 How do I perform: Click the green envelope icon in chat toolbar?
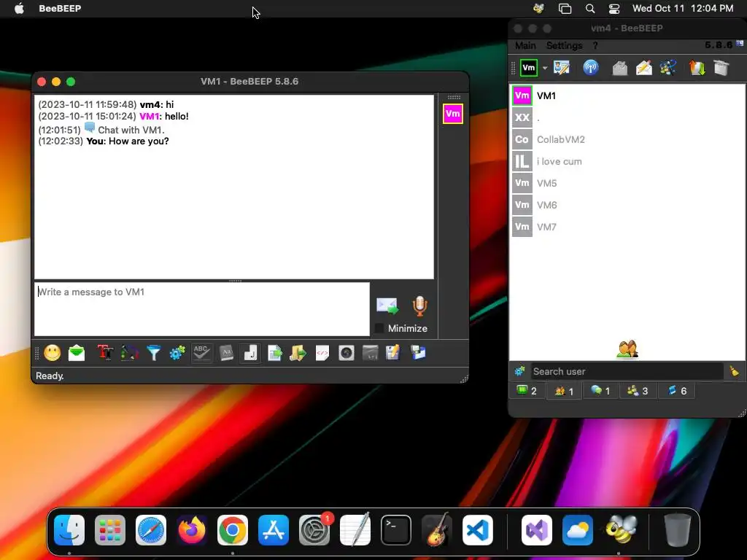(x=77, y=353)
